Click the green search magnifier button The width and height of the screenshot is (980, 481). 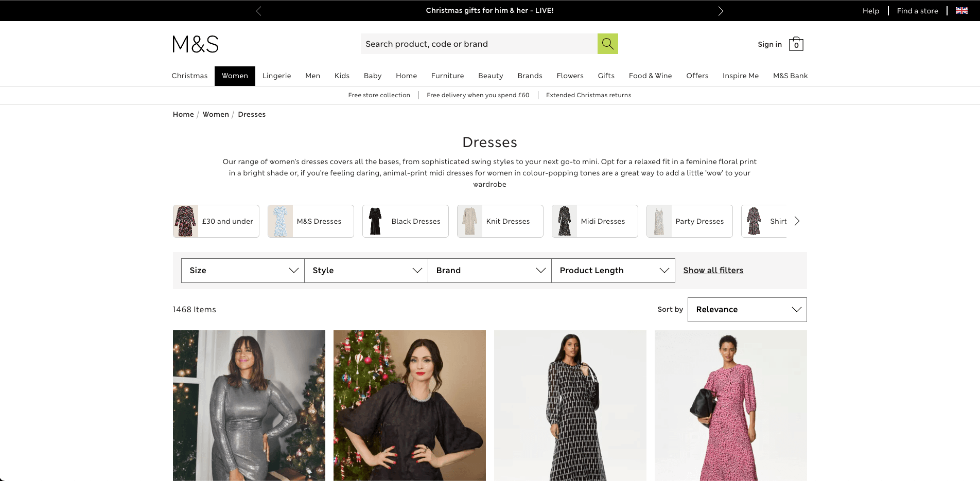[607, 44]
